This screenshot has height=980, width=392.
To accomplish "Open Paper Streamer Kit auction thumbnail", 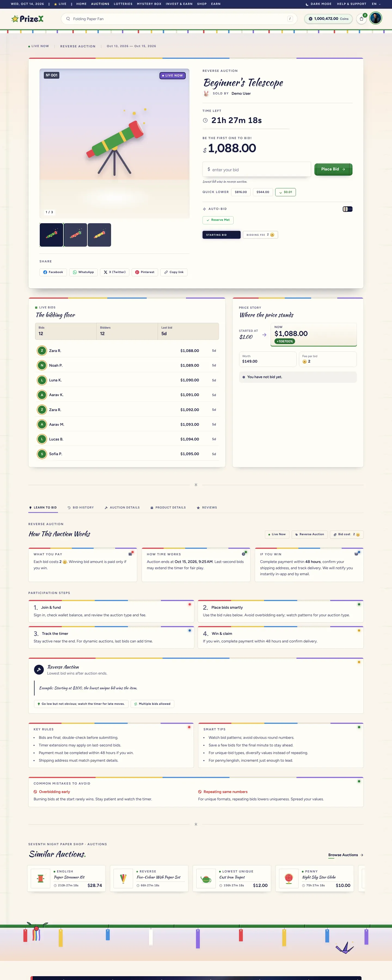I will 41,878.
